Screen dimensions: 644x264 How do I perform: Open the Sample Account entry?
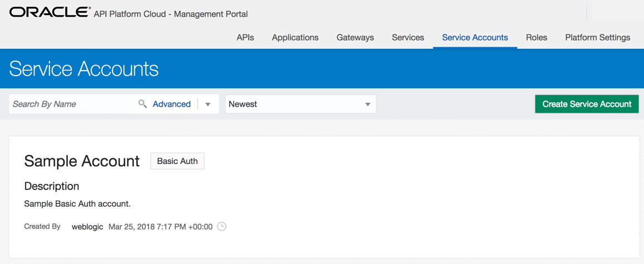[x=82, y=161]
